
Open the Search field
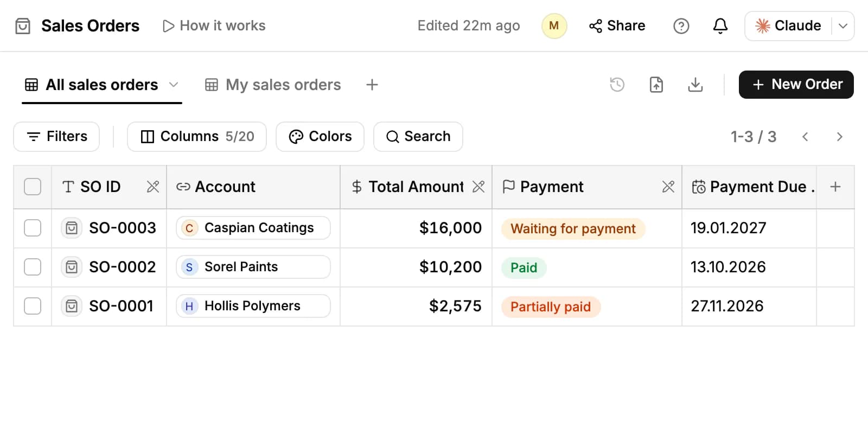point(418,137)
